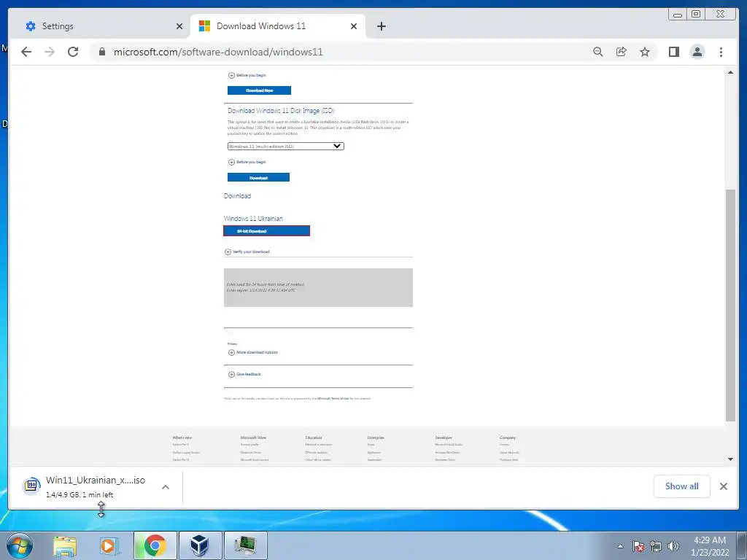Click the 'What's new' footer heading
747x560 pixels.
pos(182,437)
